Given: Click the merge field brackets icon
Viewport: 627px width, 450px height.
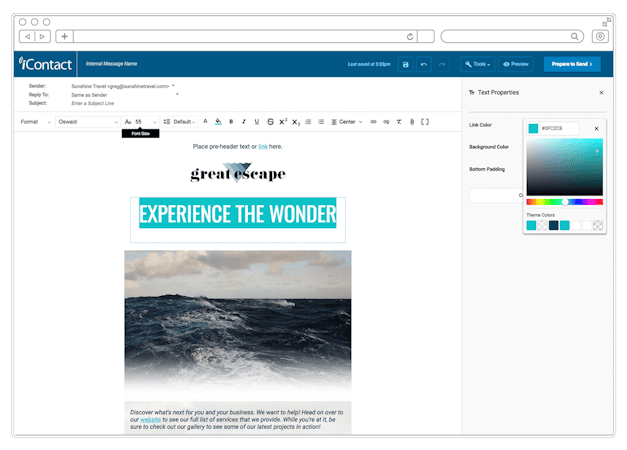Looking at the screenshot, I should point(425,122).
